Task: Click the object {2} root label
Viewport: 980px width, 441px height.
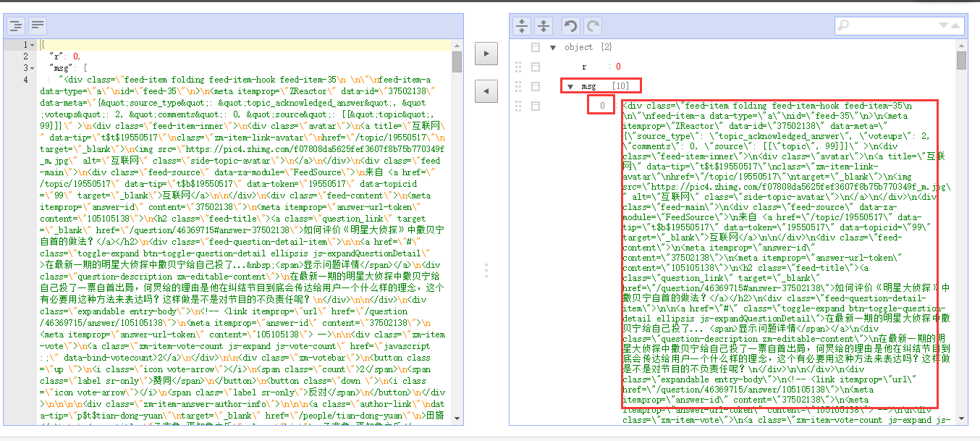Action: (x=588, y=47)
